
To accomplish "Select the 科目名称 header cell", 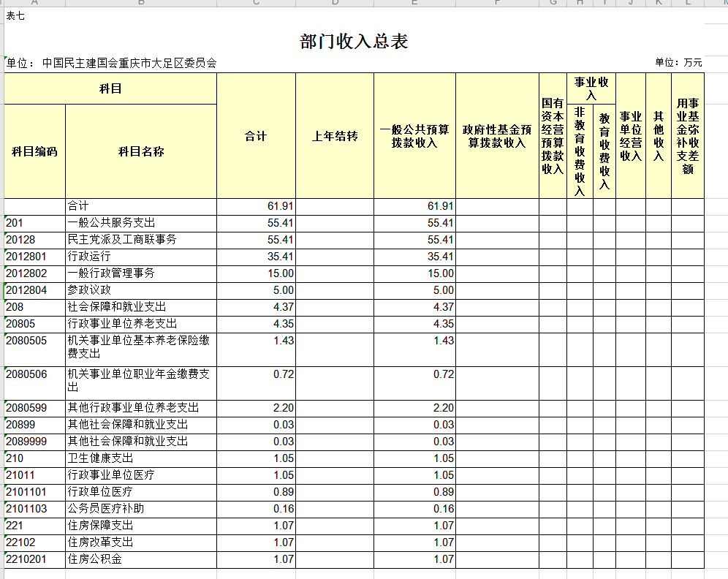I will 141,151.
